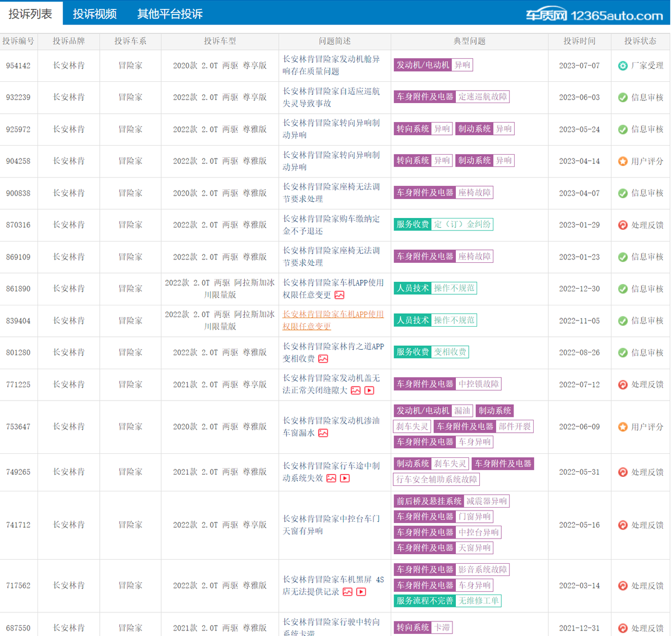Viewport: 672px width, 636px height.
Task: Click the orange star icon for complaint 904258
Action: pos(623,161)
